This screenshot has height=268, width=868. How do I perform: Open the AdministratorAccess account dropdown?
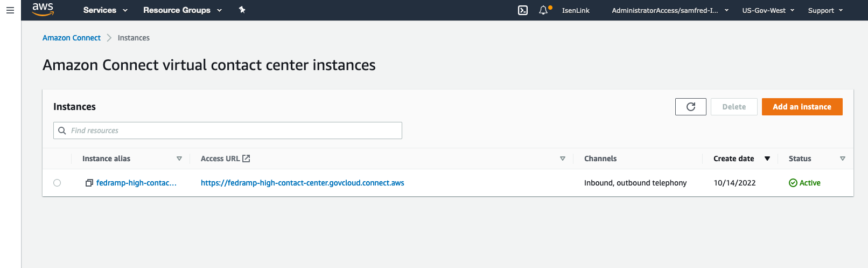(x=670, y=10)
